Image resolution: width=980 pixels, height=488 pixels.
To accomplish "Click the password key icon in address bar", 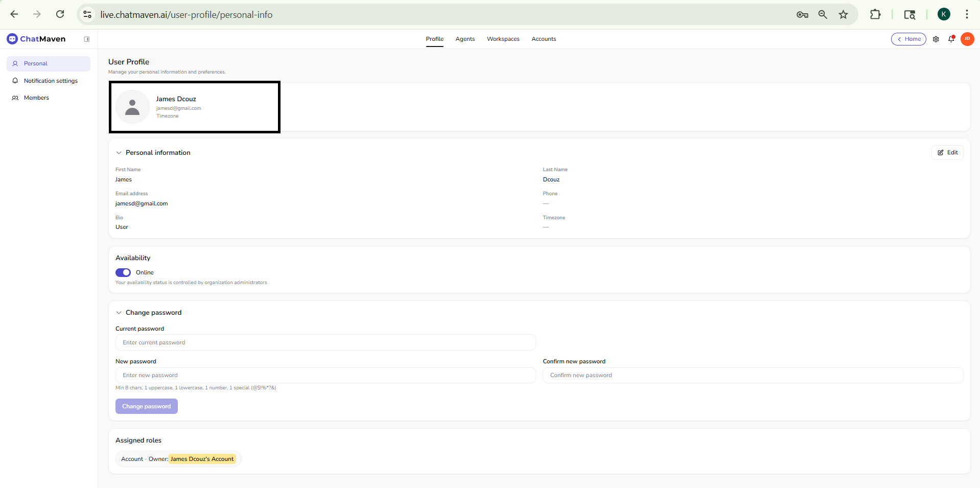I will [802, 14].
